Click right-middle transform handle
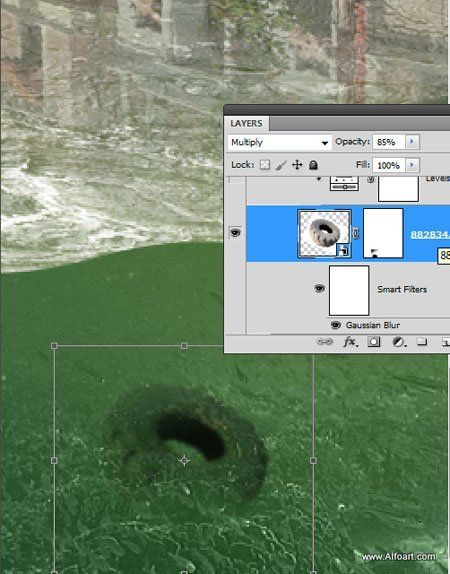450x574 pixels. click(x=313, y=460)
